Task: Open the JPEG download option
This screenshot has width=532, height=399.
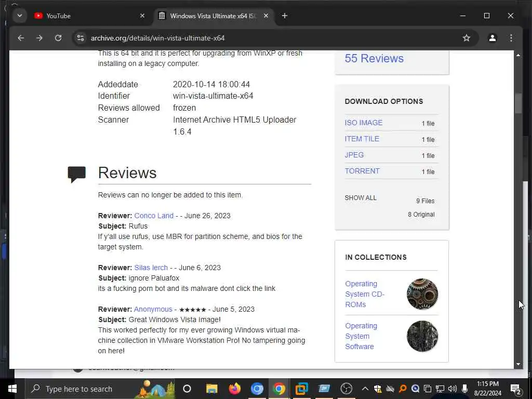Action: pyautogui.click(x=354, y=155)
